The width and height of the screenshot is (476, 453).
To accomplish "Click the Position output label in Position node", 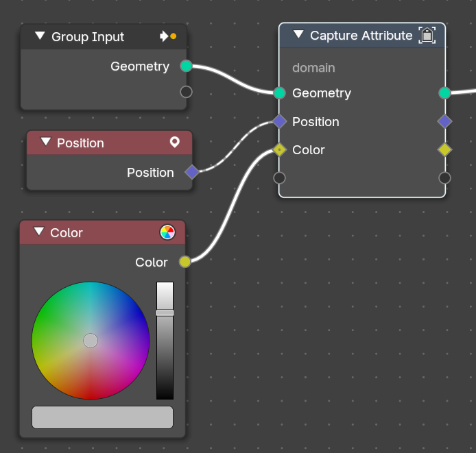I will (x=151, y=172).
